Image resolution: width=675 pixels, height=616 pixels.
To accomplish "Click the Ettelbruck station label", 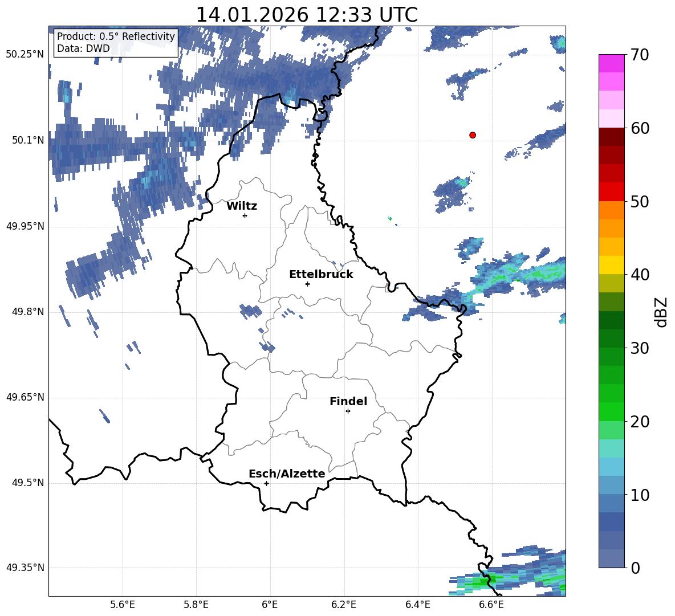I will [321, 275].
